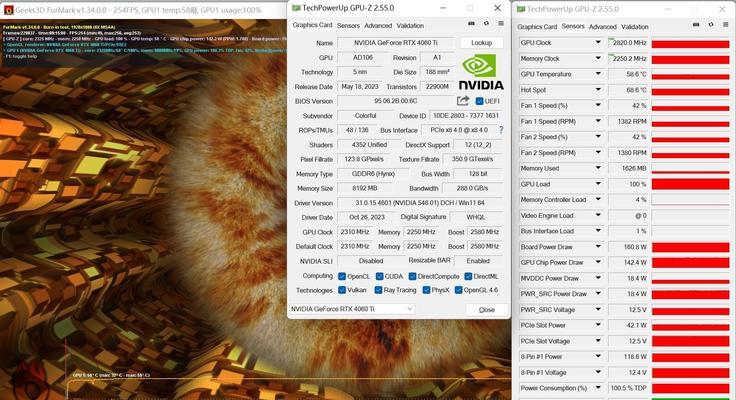
Task: Expand the Memory Used sensor dropdown arrow
Action: click(x=598, y=168)
